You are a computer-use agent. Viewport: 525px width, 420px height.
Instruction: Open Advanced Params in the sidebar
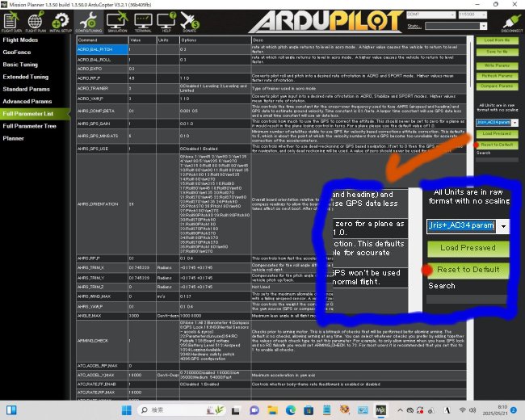pos(27,102)
